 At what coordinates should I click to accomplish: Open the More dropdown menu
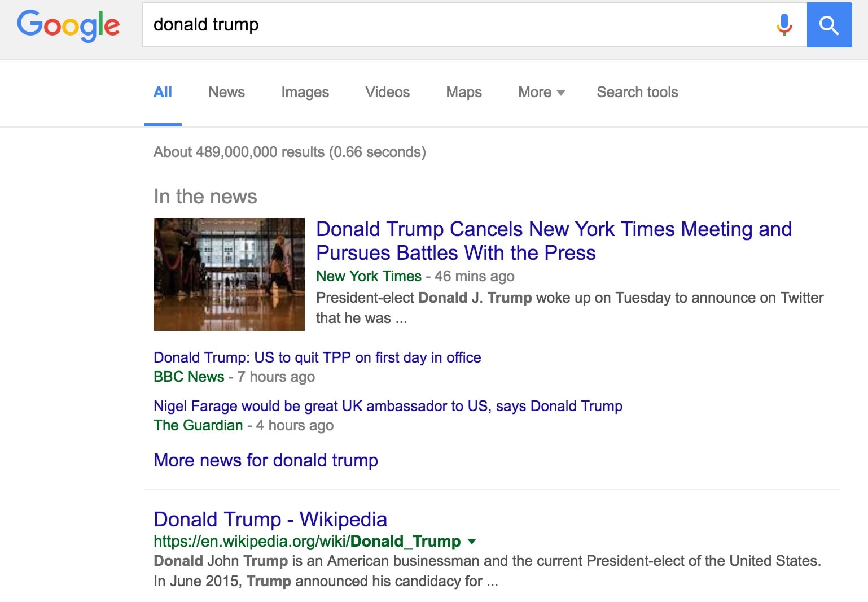[x=541, y=92]
